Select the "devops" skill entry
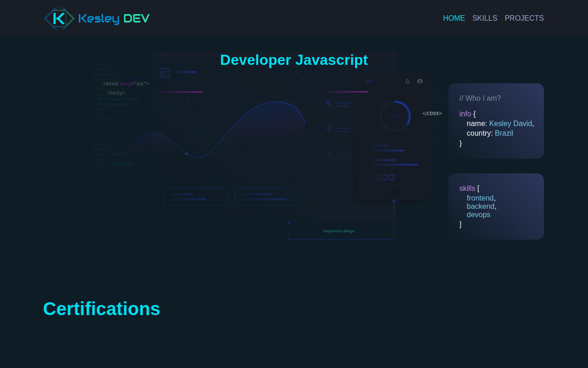 point(479,214)
